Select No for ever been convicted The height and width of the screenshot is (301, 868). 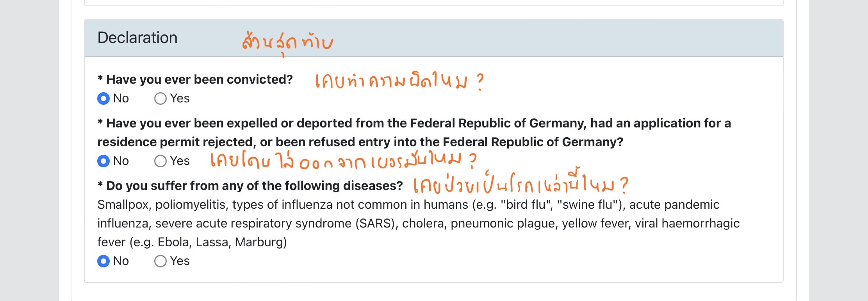click(103, 99)
